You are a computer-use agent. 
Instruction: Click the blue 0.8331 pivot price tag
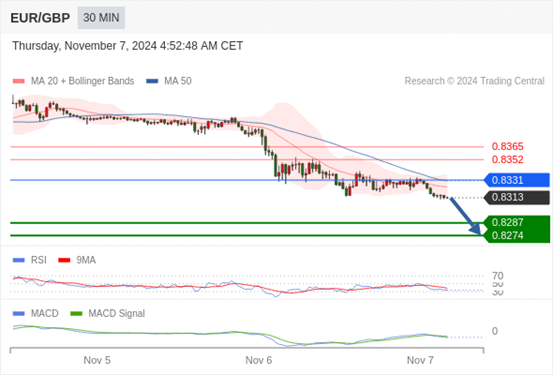(517, 180)
